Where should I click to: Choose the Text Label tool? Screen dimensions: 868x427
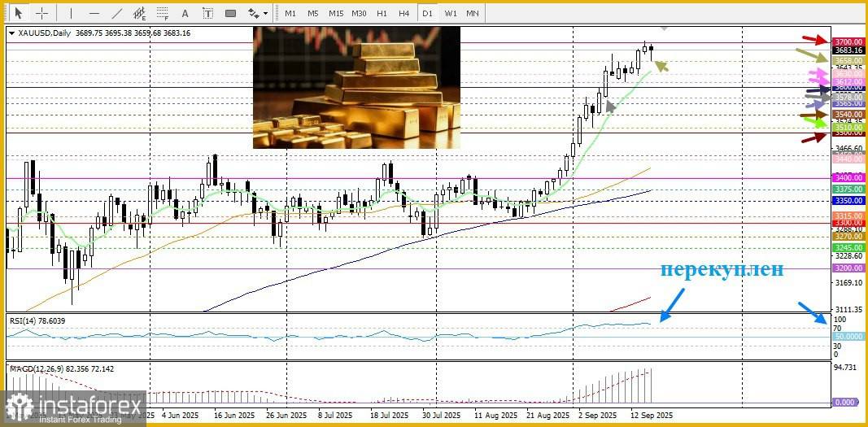pyautogui.click(x=207, y=13)
